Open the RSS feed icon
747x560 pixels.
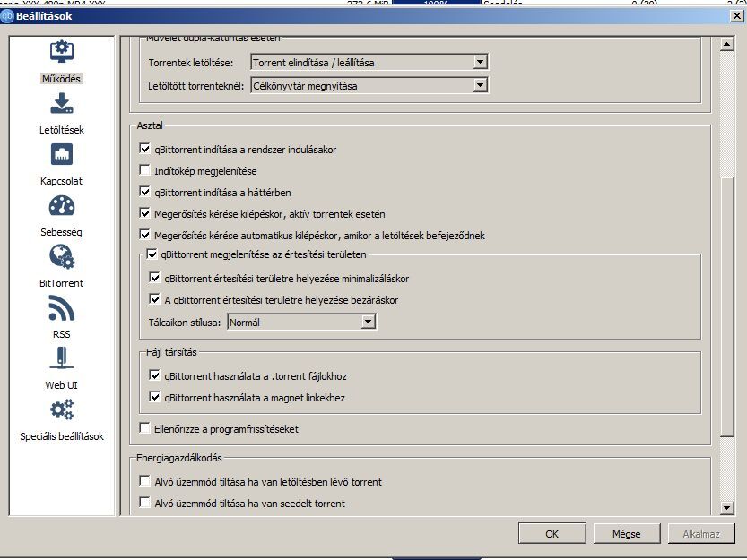[62, 308]
